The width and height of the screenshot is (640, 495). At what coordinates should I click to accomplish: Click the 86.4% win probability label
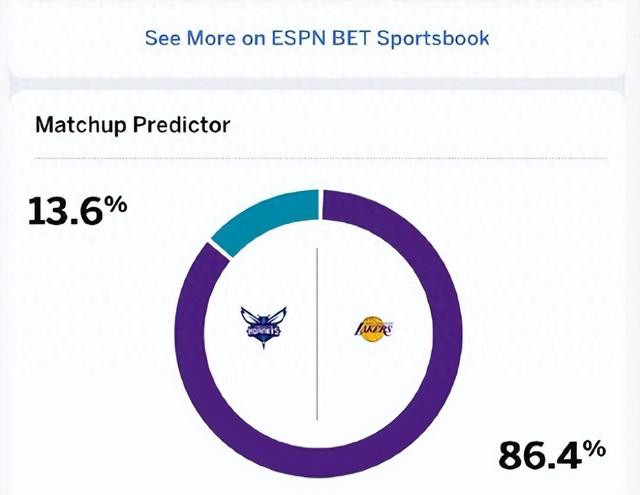point(552,454)
